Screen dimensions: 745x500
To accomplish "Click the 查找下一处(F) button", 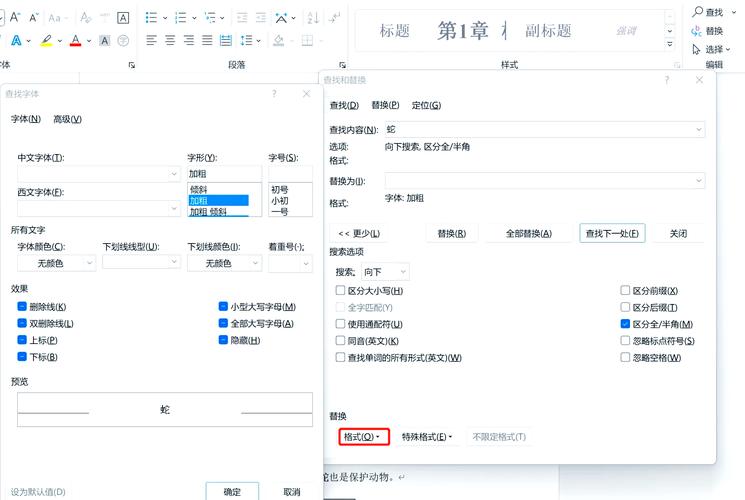I will (612, 233).
